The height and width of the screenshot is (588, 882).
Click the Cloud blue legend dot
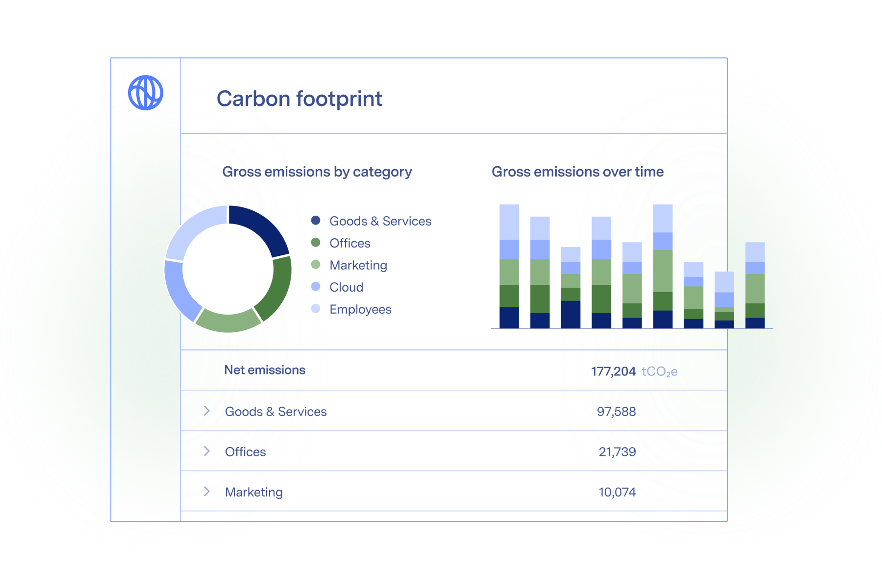[x=316, y=287]
